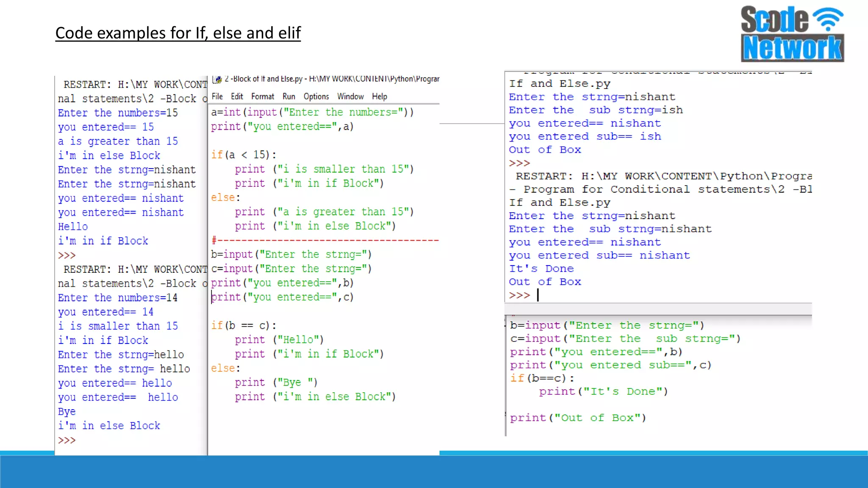The width and height of the screenshot is (868, 488).
Task: Click the code line 'if(a < 15):'
Action: pos(244,155)
